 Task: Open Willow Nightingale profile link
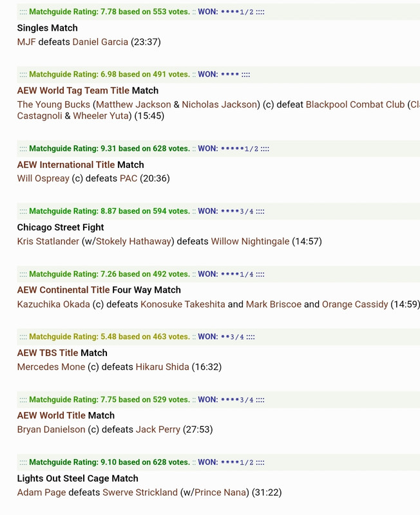[250, 241]
